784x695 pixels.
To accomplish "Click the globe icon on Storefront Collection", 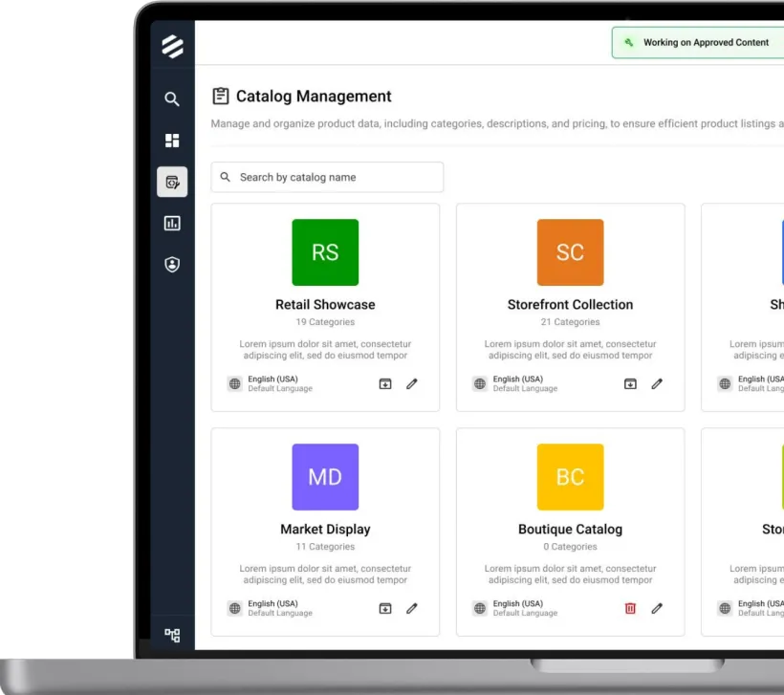I will 480,383.
